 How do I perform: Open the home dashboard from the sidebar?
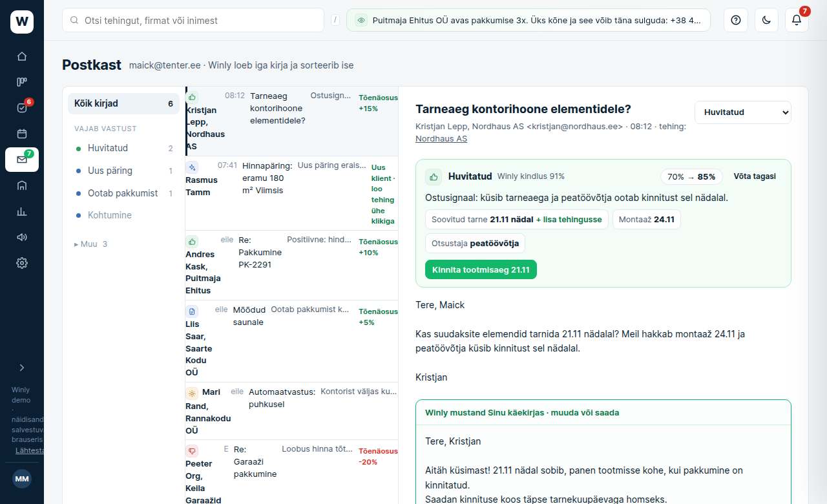[x=22, y=56]
